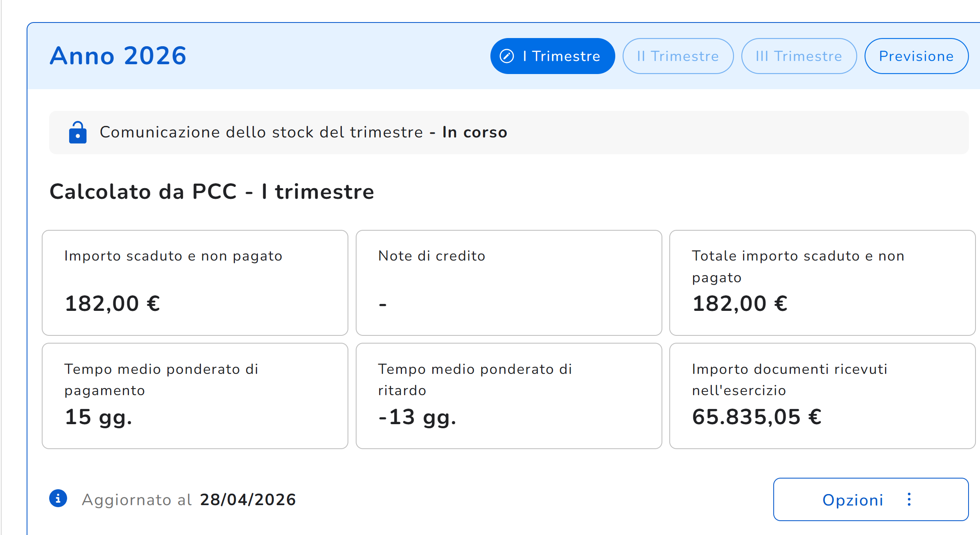Click the Importo scaduto e non pagato card
The height and width of the screenshot is (535, 980).
[195, 283]
